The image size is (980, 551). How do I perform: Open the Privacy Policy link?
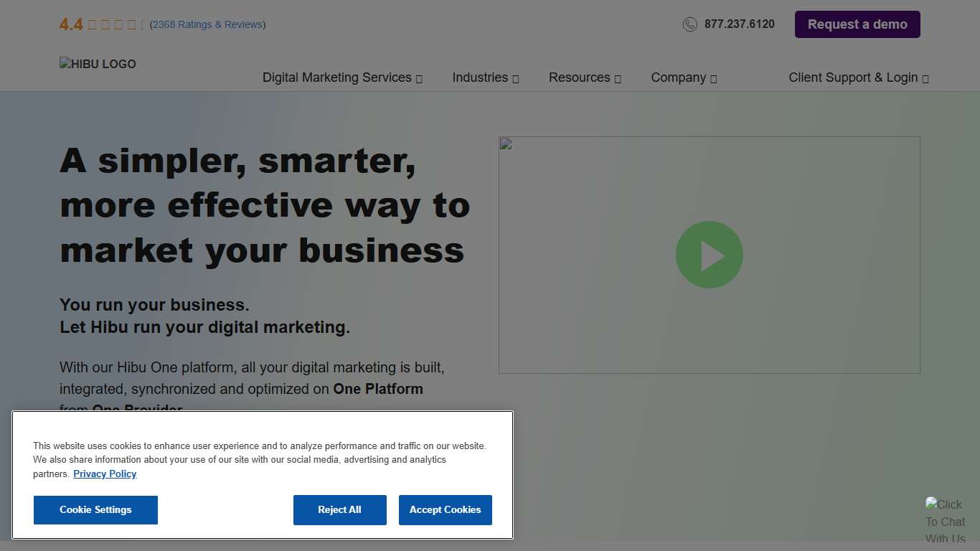click(105, 474)
